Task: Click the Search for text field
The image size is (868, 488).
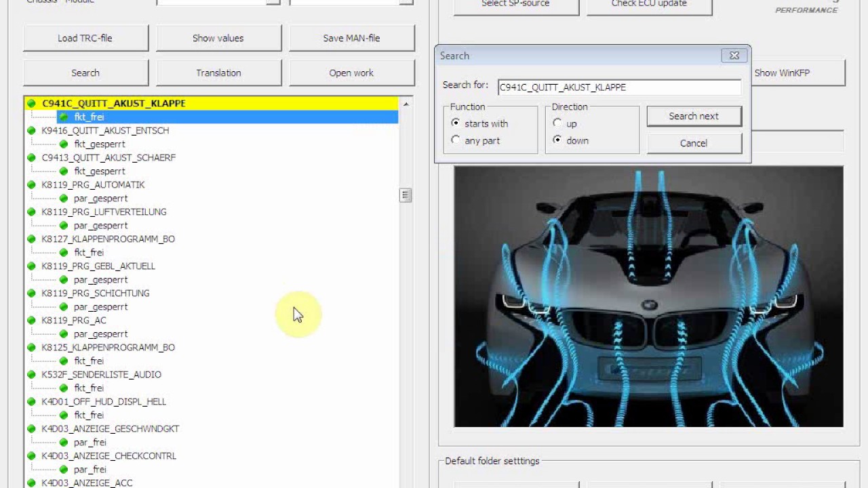Action: pos(619,87)
